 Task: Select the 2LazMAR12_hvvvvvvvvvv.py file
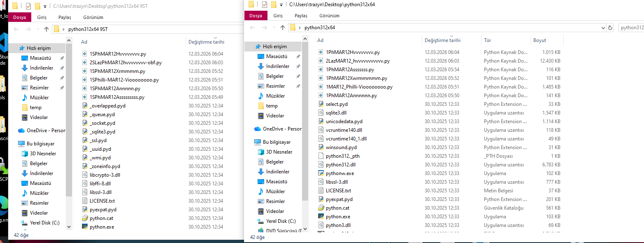(x=357, y=61)
